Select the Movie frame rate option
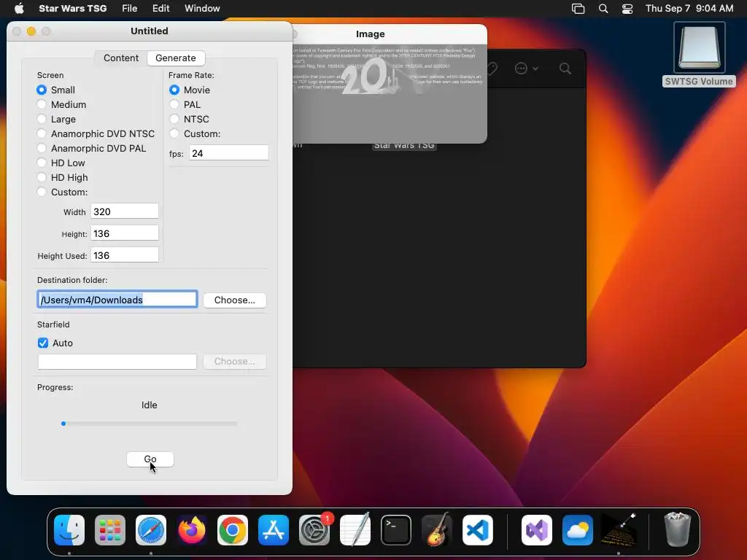 174,90
